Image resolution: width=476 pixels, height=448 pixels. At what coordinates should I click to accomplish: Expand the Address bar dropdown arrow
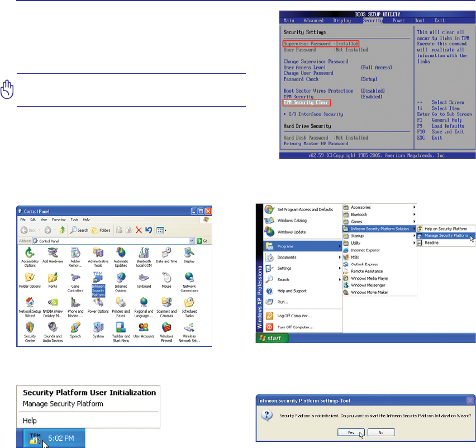pos(192,241)
